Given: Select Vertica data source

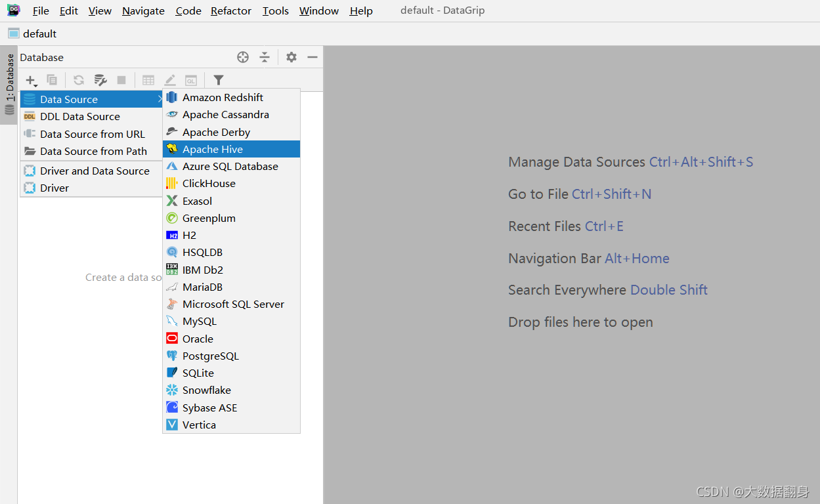Looking at the screenshot, I should coord(231,425).
